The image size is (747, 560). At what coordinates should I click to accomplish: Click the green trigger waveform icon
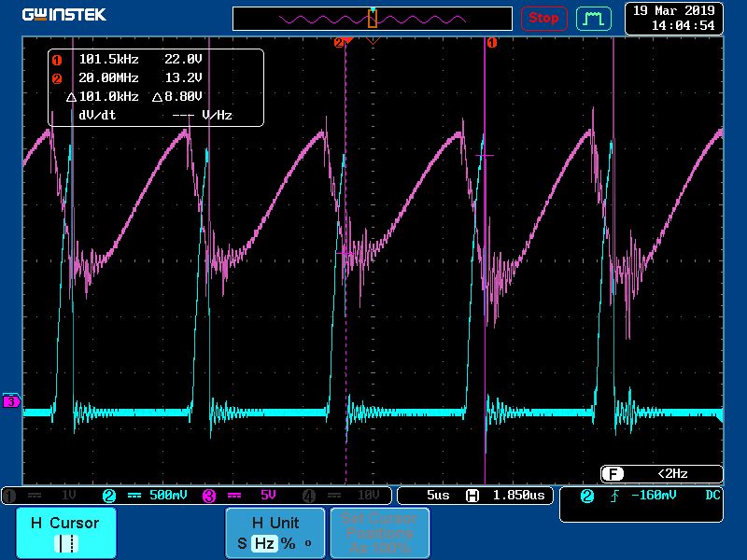[594, 19]
